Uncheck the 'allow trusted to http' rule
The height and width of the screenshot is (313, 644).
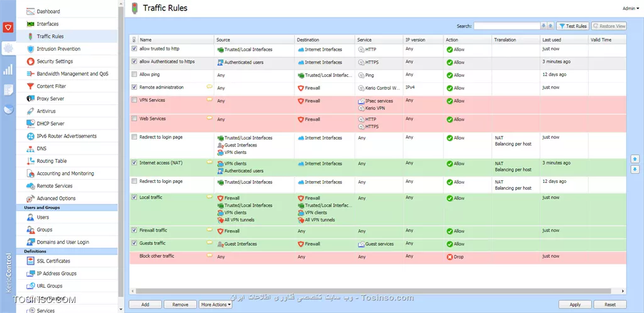(134, 49)
